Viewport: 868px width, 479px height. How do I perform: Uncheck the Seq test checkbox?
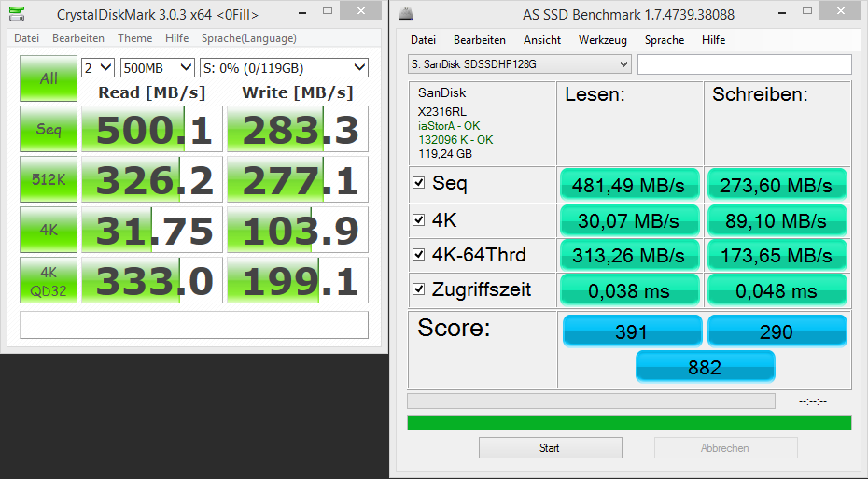coord(419,183)
